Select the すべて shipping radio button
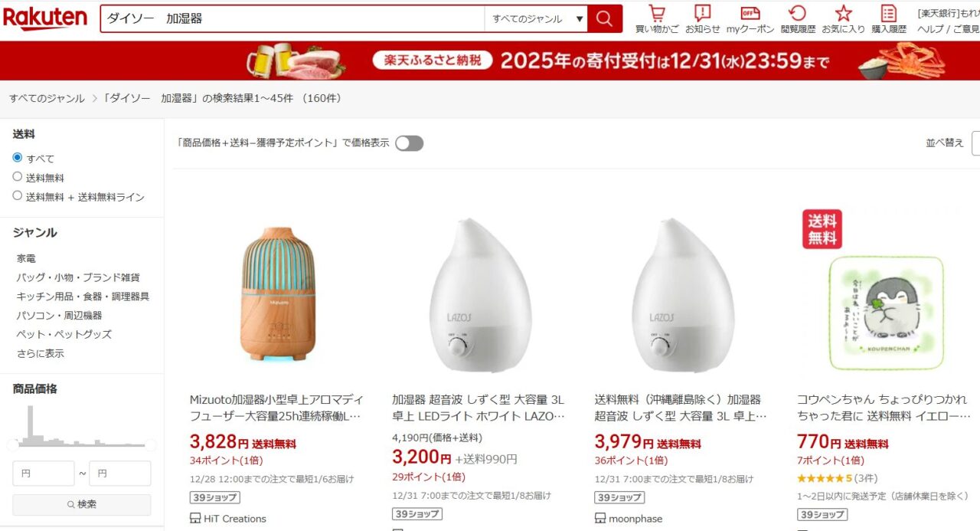 coord(18,158)
